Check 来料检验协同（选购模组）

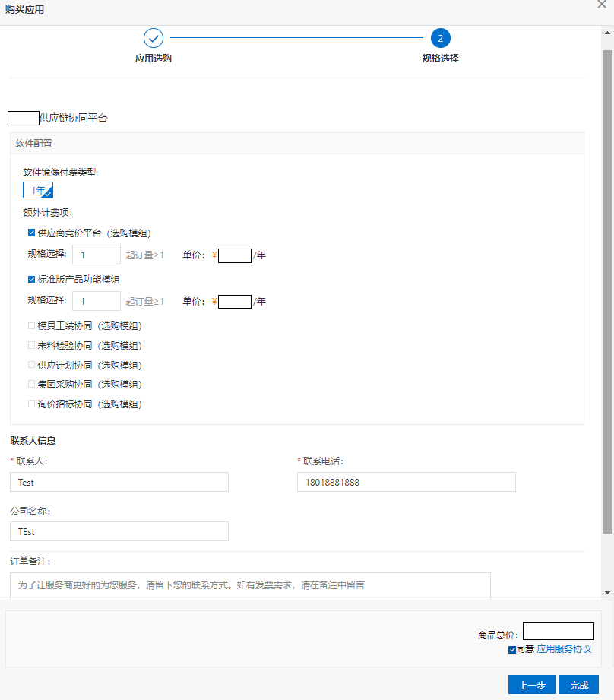click(31, 346)
